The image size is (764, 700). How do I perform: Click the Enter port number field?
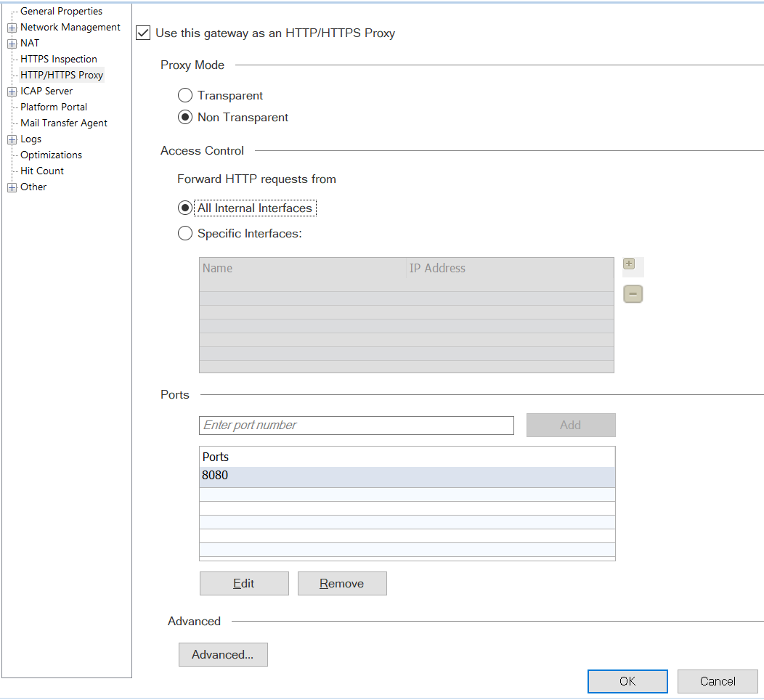(x=356, y=425)
